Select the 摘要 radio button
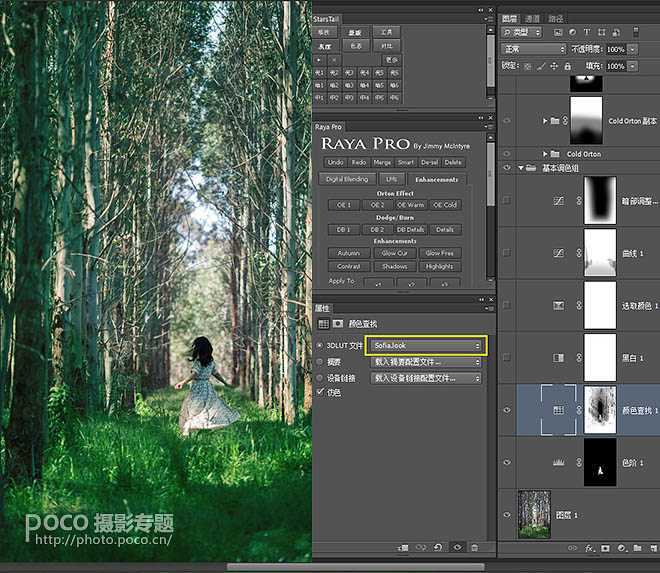Image resolution: width=660 pixels, height=573 pixels. 319,362
